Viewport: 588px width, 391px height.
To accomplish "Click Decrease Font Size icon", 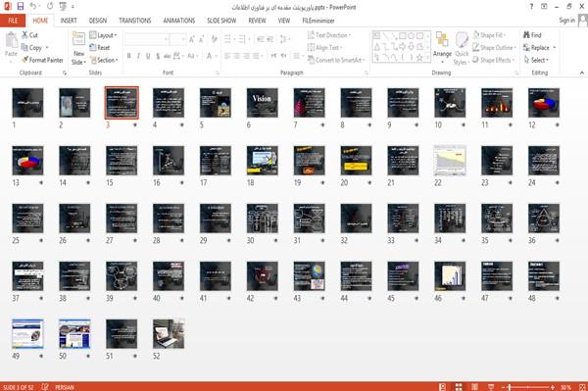I will [202, 39].
